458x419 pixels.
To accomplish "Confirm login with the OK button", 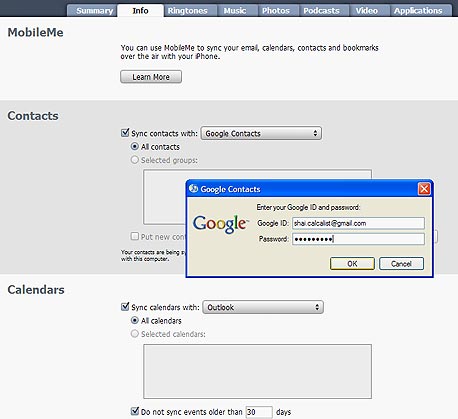I will coord(352,264).
